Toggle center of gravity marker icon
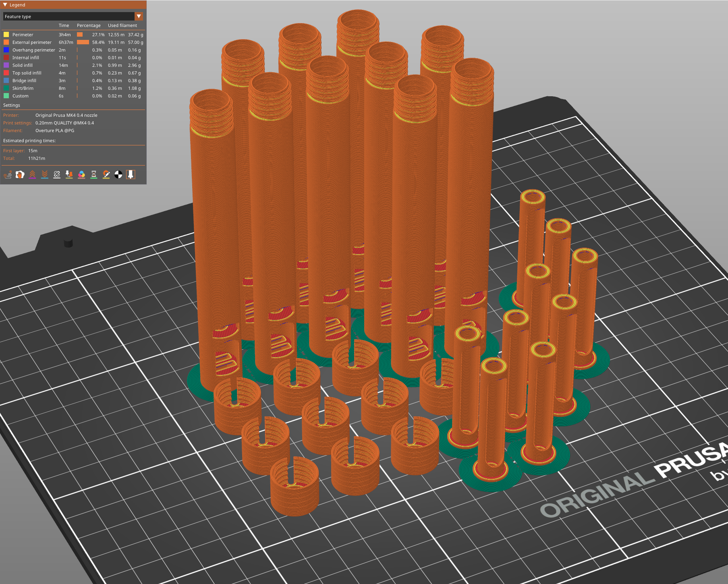The image size is (728, 584). coord(118,174)
